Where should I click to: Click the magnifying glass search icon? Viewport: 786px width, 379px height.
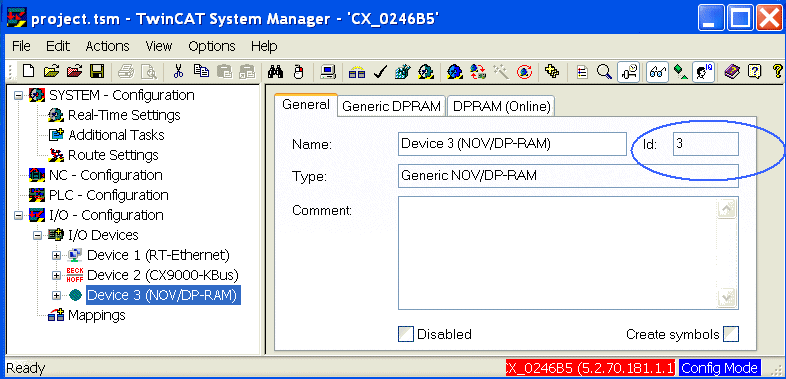click(x=605, y=72)
